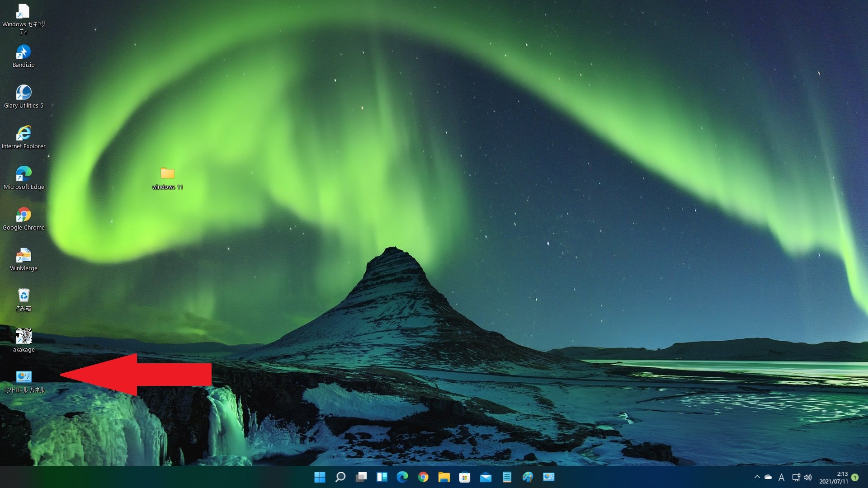The width and height of the screenshot is (868, 488).
Task: Select the Internet Explorer desktop icon
Action: (24, 137)
